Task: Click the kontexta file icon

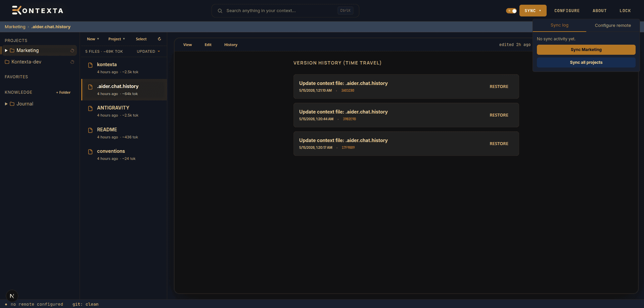Action: tap(90, 65)
